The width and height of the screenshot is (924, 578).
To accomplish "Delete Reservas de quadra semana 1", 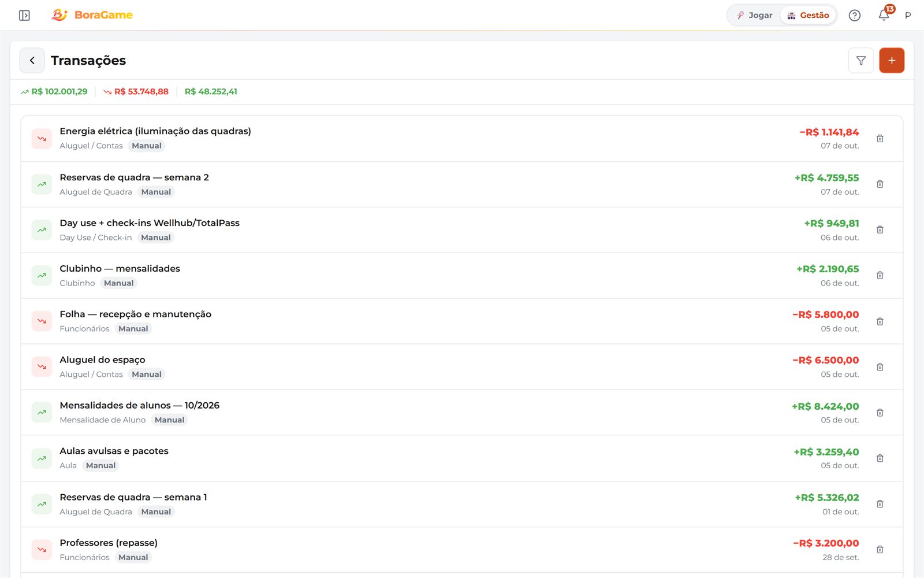I will [880, 504].
